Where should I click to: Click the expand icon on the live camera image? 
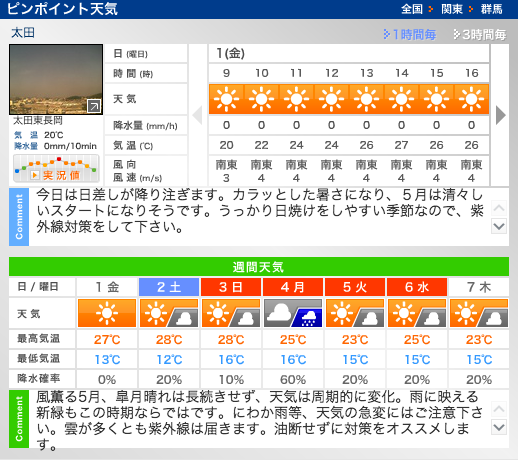pyautogui.click(x=94, y=106)
